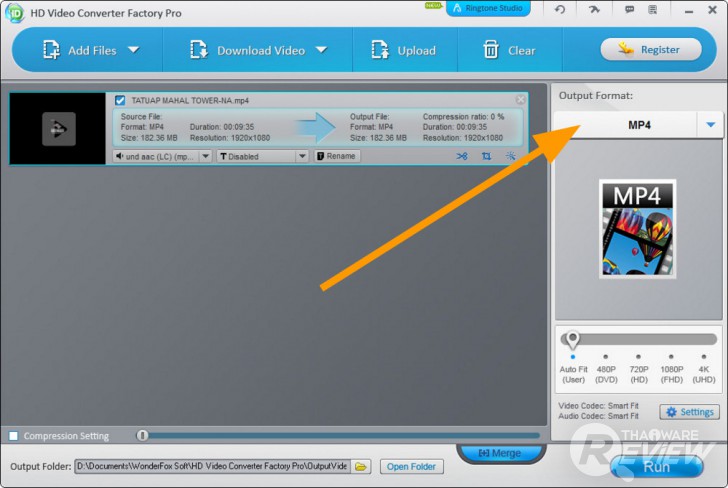The image size is (728, 488).
Task: Click the output format dropdown arrow
Action: point(710,125)
